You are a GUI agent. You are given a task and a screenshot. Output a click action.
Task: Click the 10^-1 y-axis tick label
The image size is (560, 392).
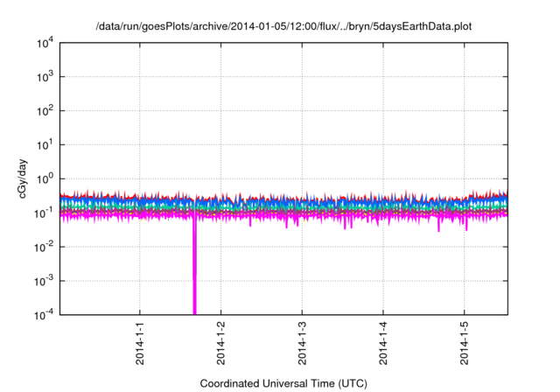44,213
